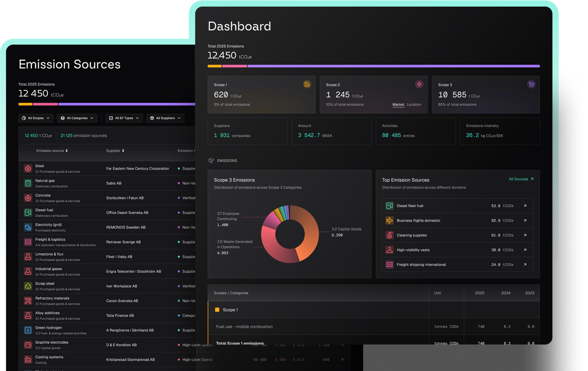This screenshot has width=588, height=371.
Task: Open the All Scopes filter dropdown
Action: point(36,118)
